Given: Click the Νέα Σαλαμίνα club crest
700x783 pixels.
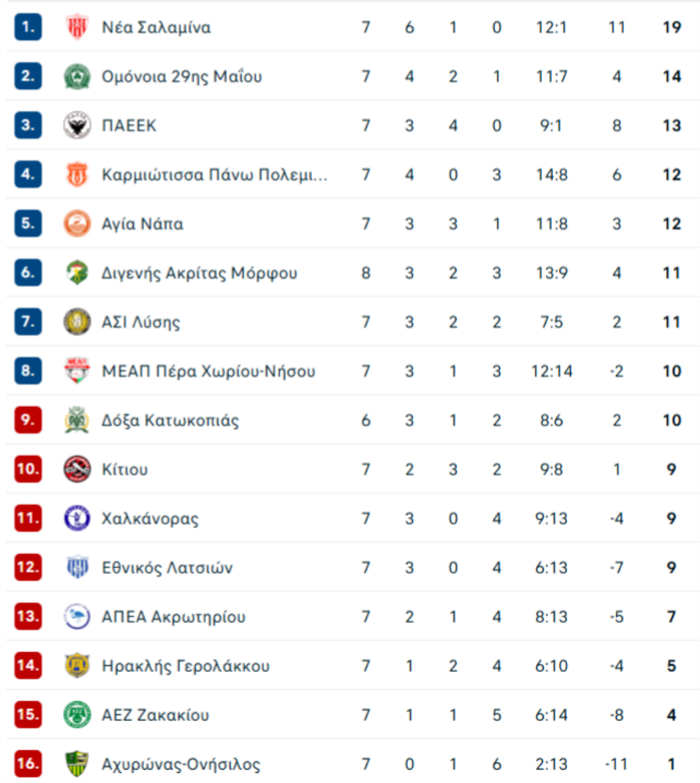Looking at the screenshot, I should 77,28.
